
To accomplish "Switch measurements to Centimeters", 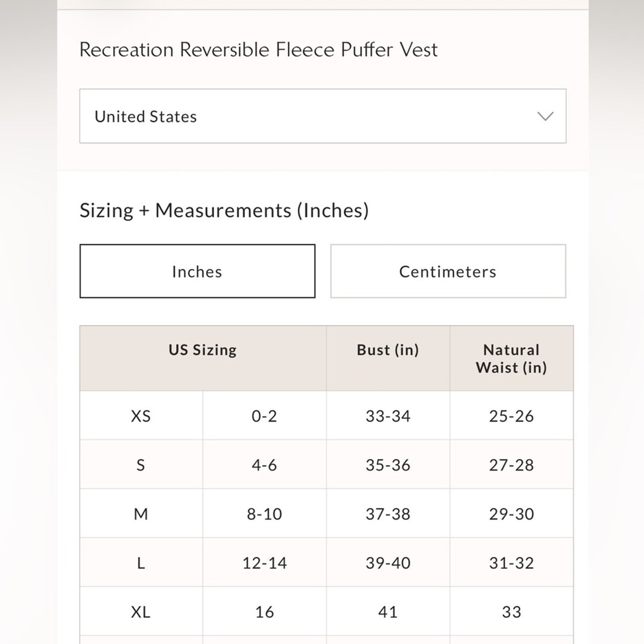I will coord(448,271).
